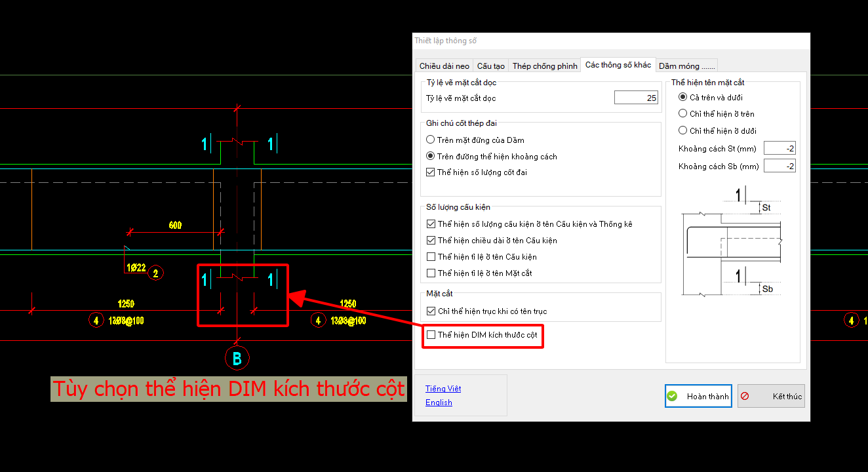This screenshot has width=868, height=472.
Task: Switch language with Tiếng Việt link
Action: click(x=443, y=389)
